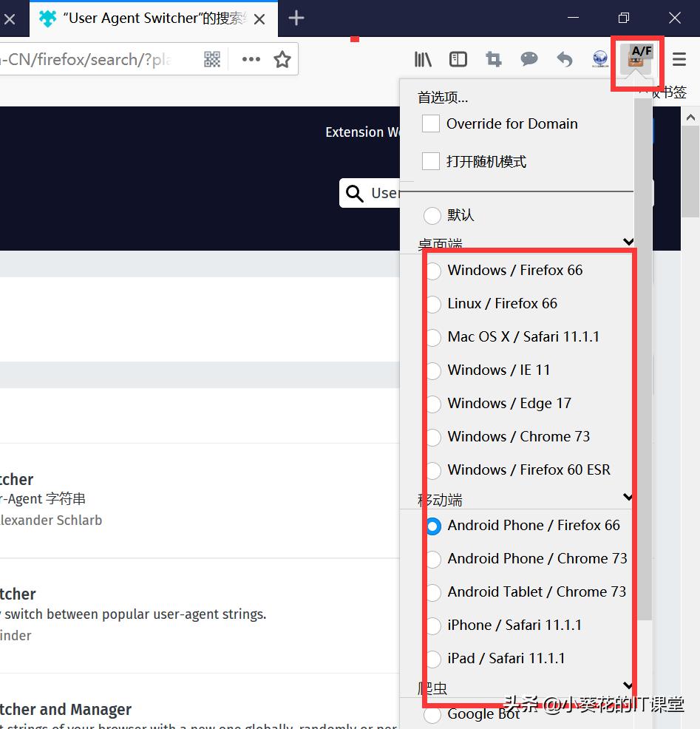Select Windows / Firefox 66 user agent
700x729 pixels.
coord(434,271)
